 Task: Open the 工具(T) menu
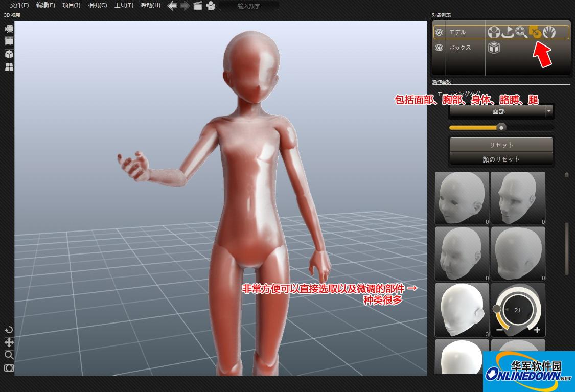point(124,6)
